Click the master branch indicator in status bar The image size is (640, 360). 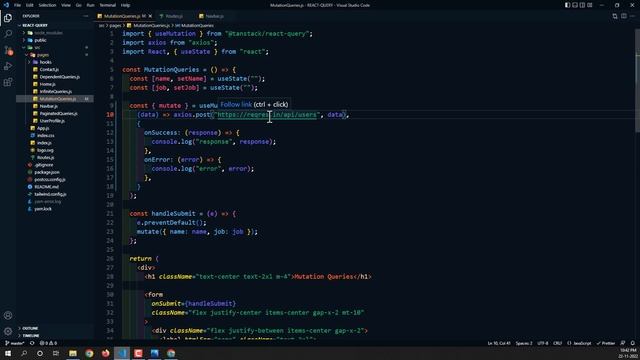(x=15, y=343)
